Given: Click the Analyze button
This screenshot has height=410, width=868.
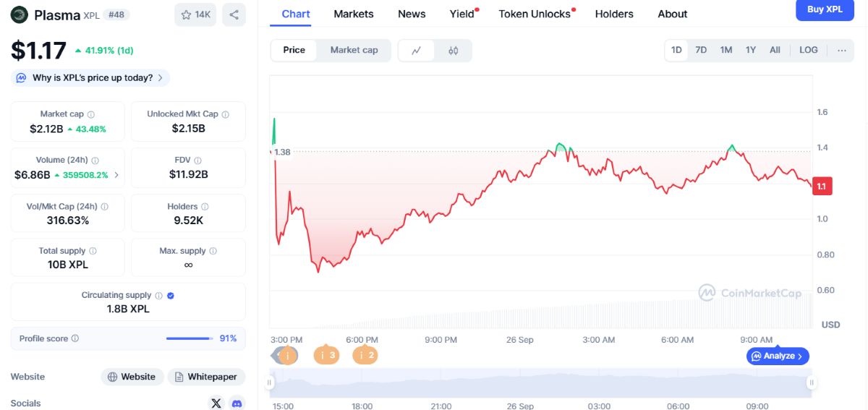Looking at the screenshot, I should pyautogui.click(x=778, y=356).
